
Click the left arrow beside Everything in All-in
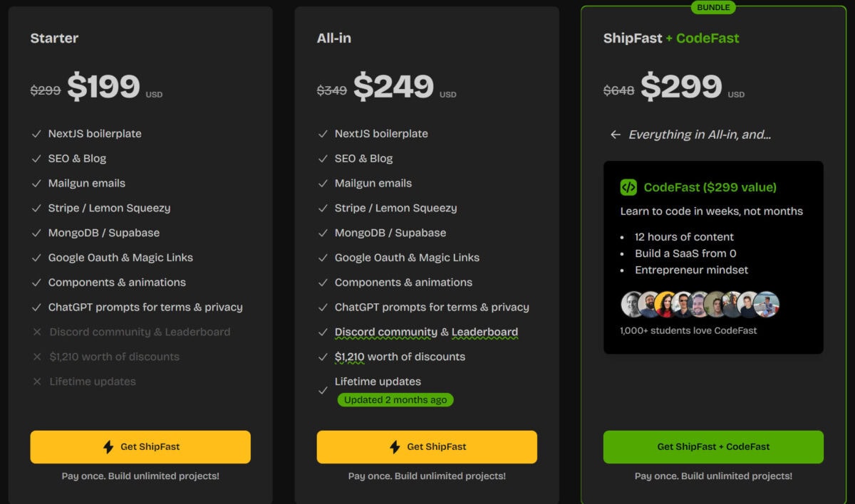(x=616, y=135)
